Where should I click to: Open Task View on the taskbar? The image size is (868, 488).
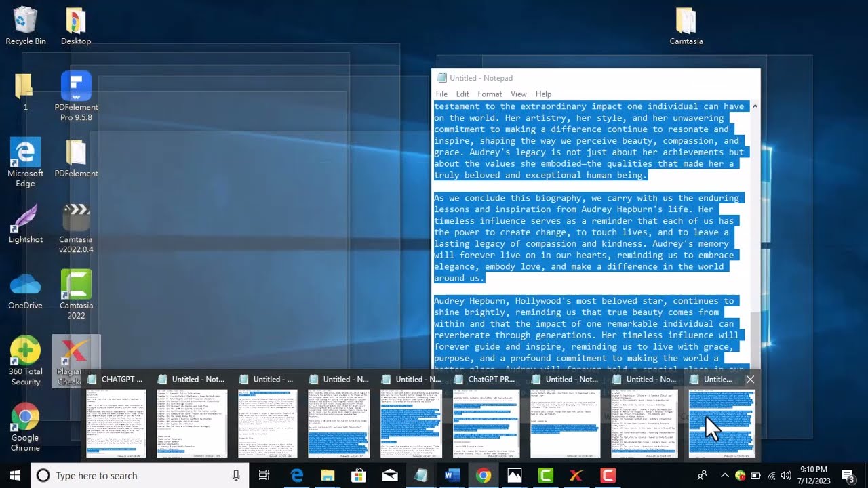264,476
